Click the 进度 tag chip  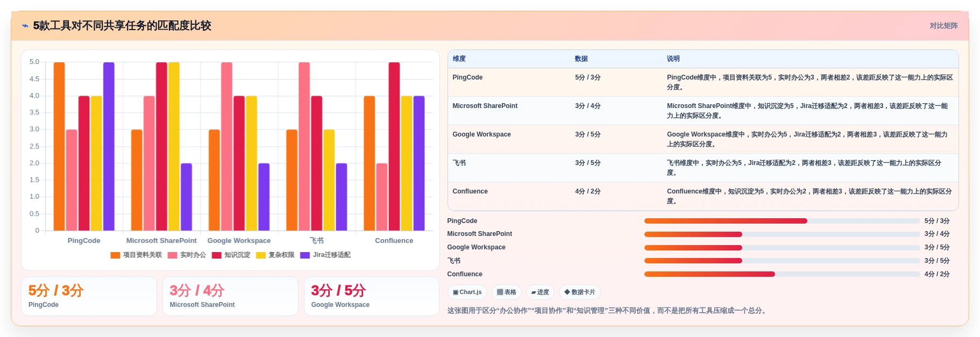(540, 292)
